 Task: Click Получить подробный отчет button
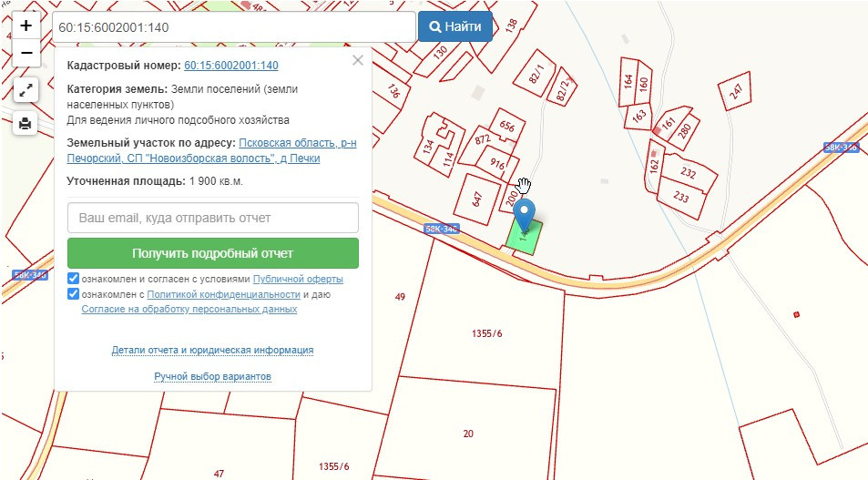point(213,253)
